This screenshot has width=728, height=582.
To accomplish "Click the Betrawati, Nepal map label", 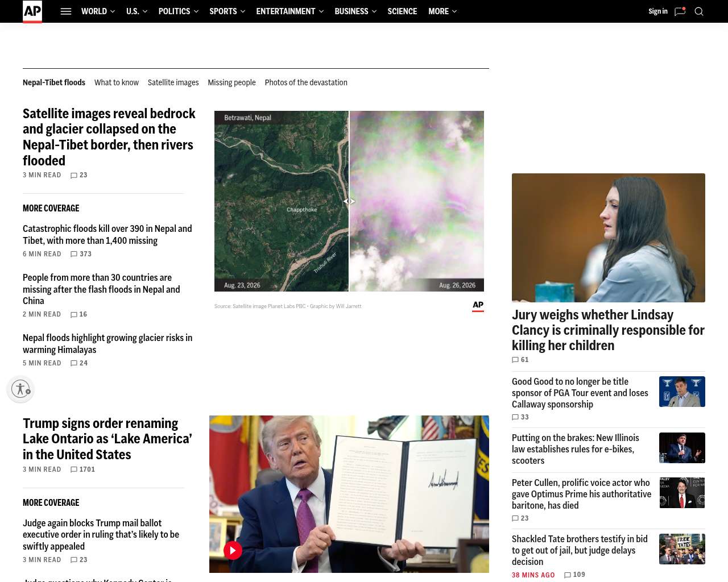I will 247,118.
